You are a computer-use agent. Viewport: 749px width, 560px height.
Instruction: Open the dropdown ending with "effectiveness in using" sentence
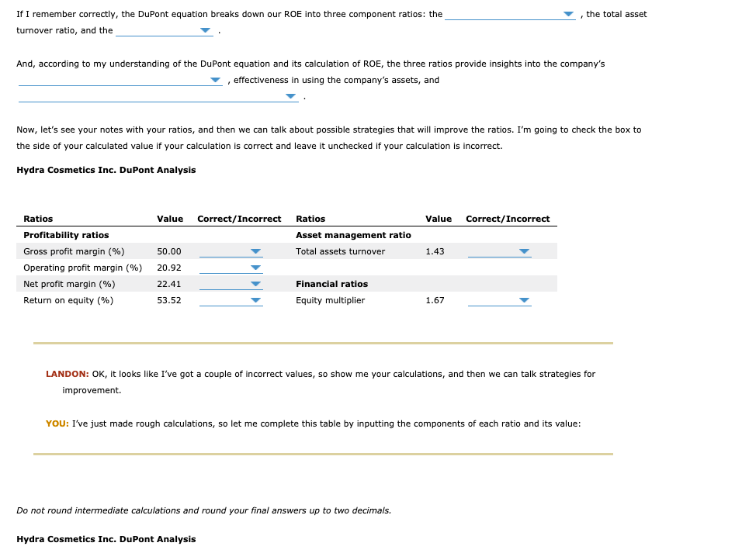(214, 79)
